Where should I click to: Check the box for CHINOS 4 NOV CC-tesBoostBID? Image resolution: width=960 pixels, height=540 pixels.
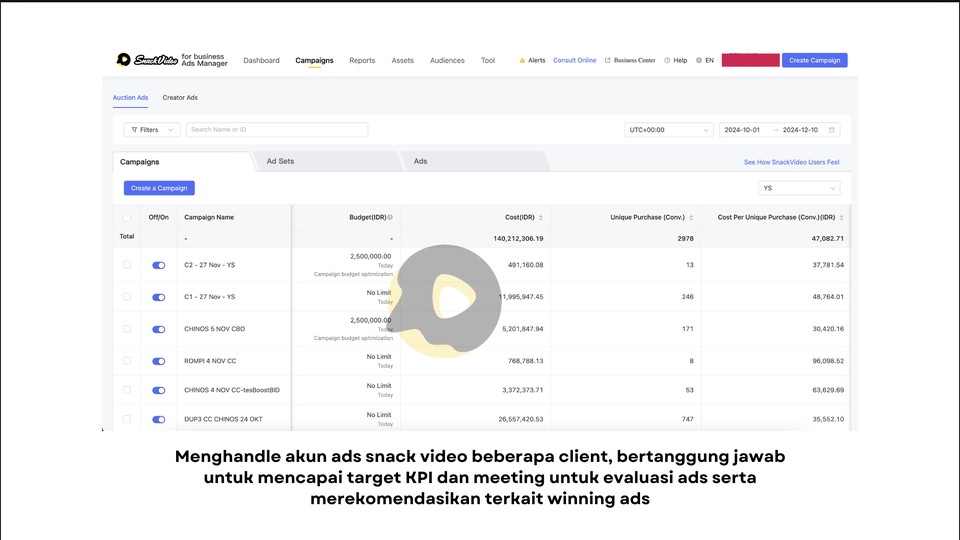click(127, 390)
